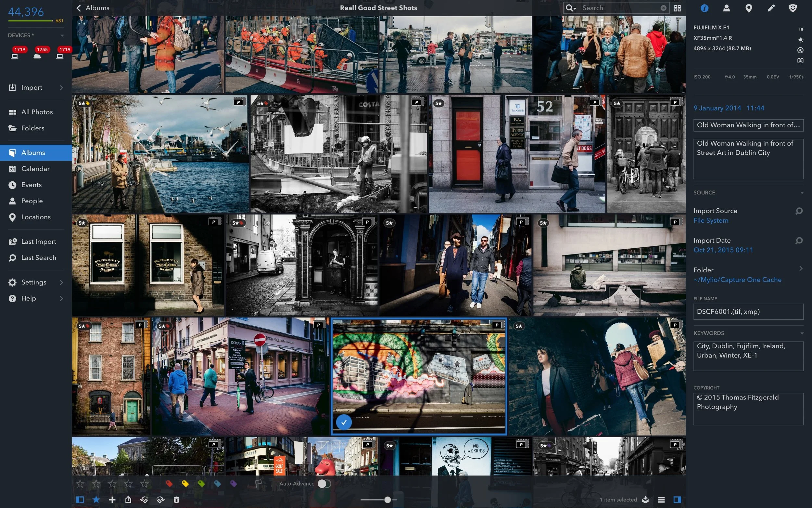The width and height of the screenshot is (812, 508).
Task: Apply the red color label tag
Action: click(169, 484)
